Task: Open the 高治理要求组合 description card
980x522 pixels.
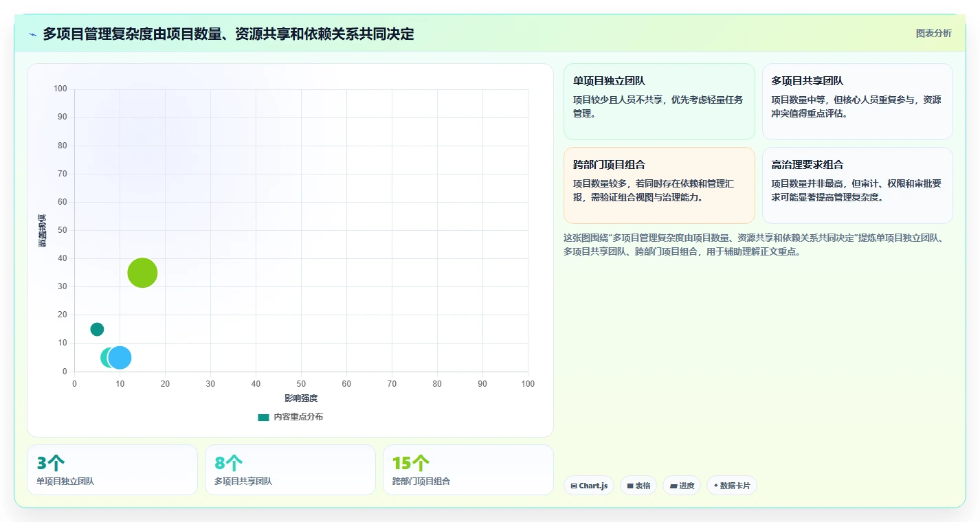Action: [x=857, y=185]
